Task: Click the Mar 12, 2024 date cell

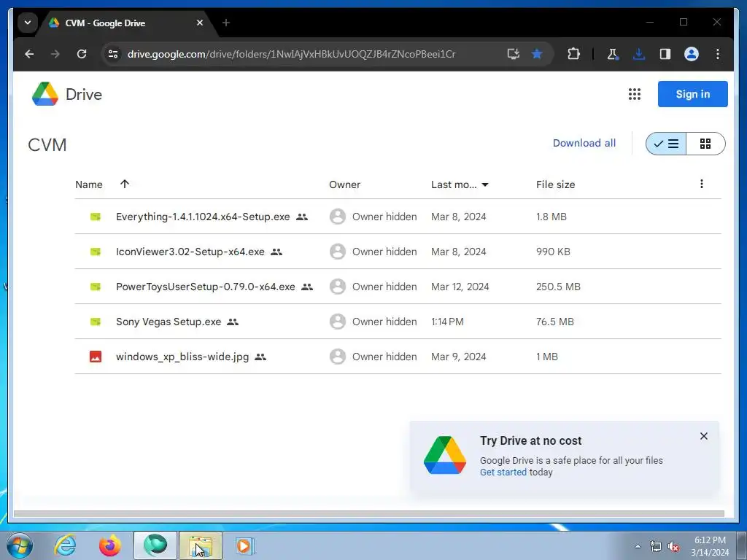Action: (460, 287)
